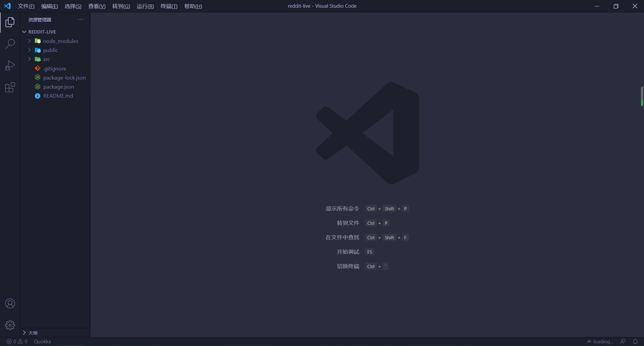The width and height of the screenshot is (644, 346).
Task: Open the package-lock.json file
Action: click(64, 78)
